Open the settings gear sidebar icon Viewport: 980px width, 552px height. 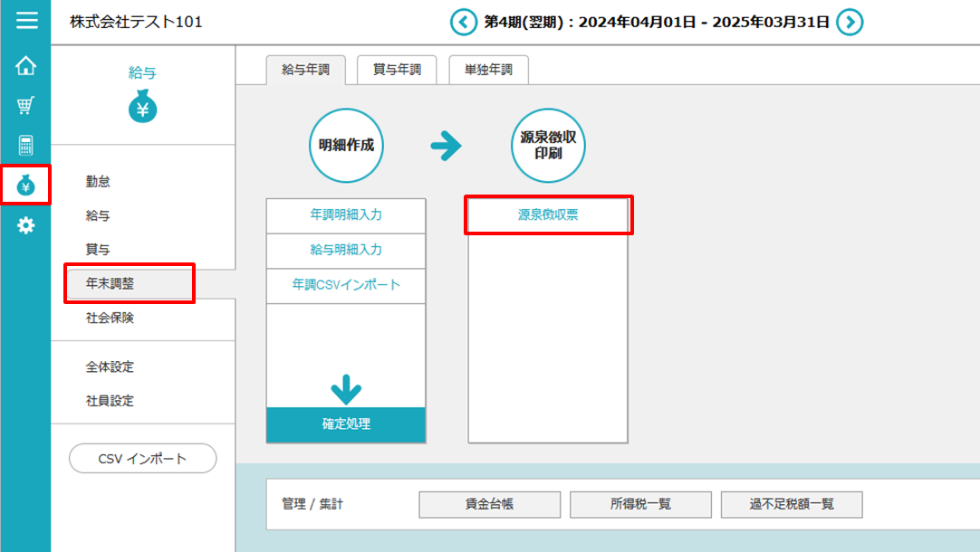26,225
